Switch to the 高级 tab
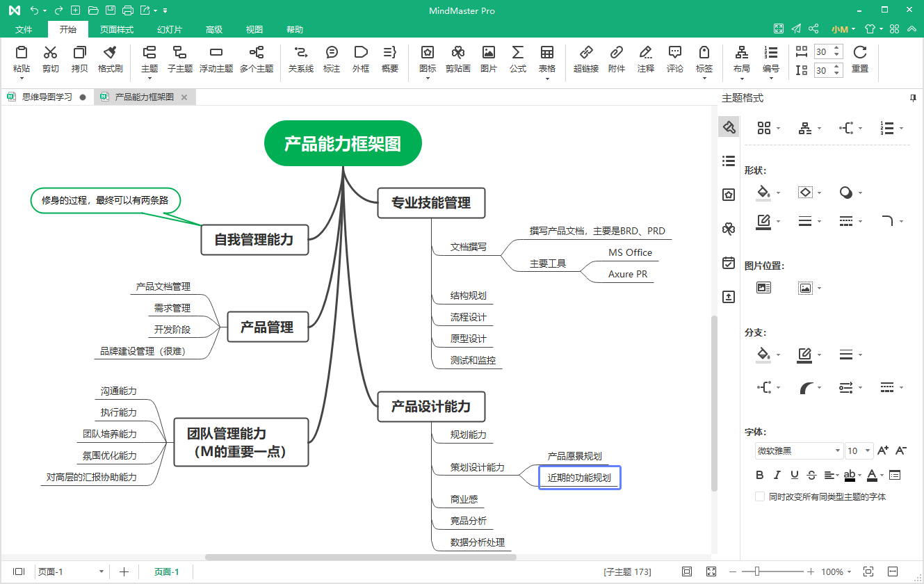Viewport: 924px width, 584px height. click(x=214, y=30)
